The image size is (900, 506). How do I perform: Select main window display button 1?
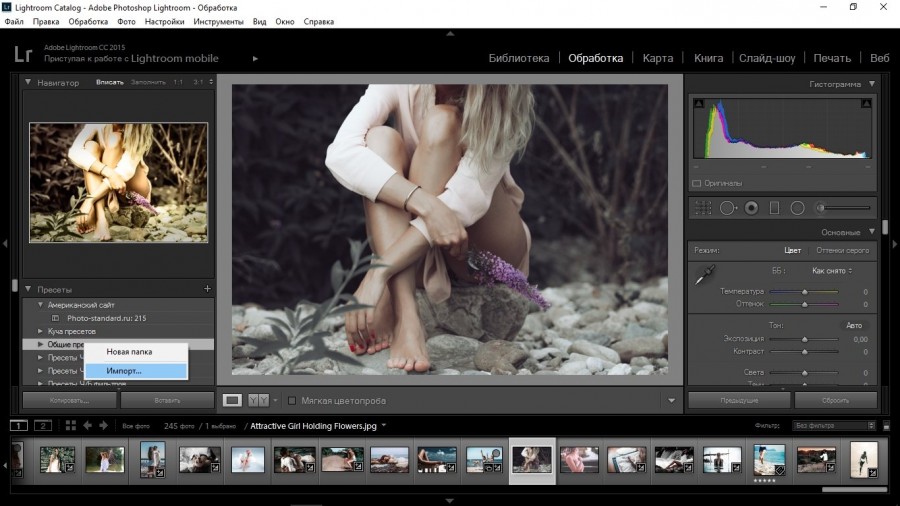pos(18,425)
